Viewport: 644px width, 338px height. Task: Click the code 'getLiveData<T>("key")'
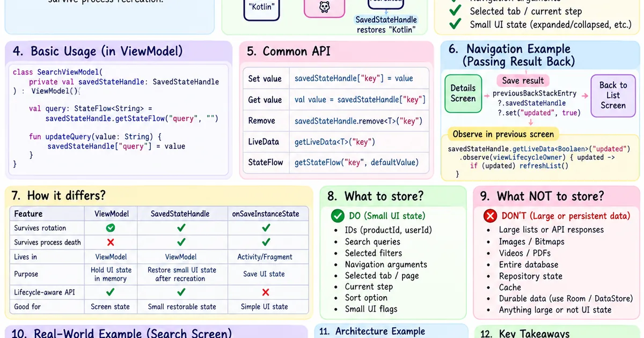(x=334, y=142)
